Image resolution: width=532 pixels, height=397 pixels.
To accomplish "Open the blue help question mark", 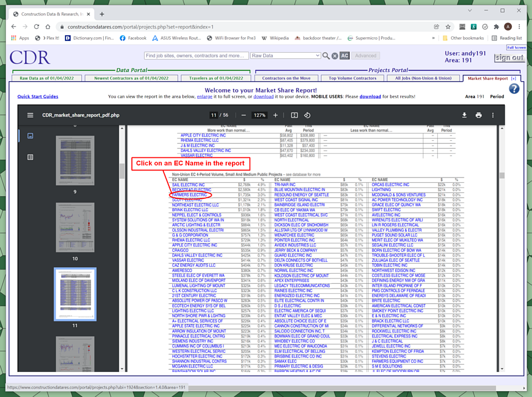I will tap(514, 89).
